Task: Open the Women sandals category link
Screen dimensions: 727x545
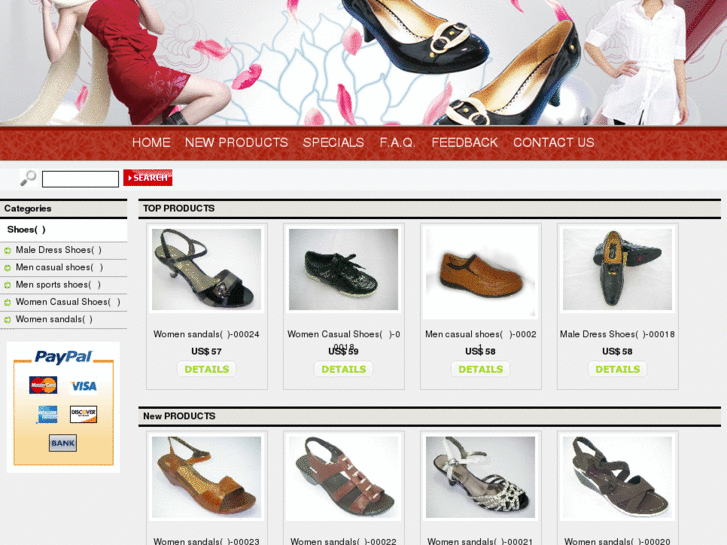Action: coord(54,319)
